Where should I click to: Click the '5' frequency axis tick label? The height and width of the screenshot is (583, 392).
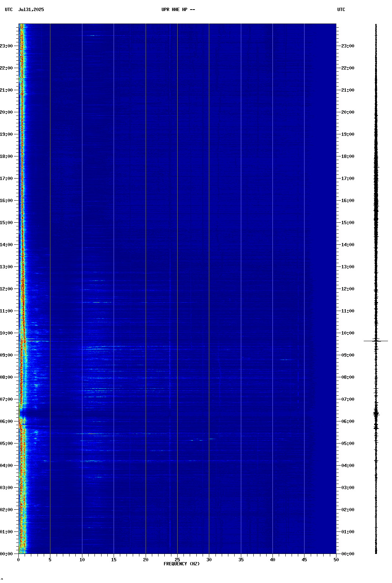pyautogui.click(x=50, y=560)
